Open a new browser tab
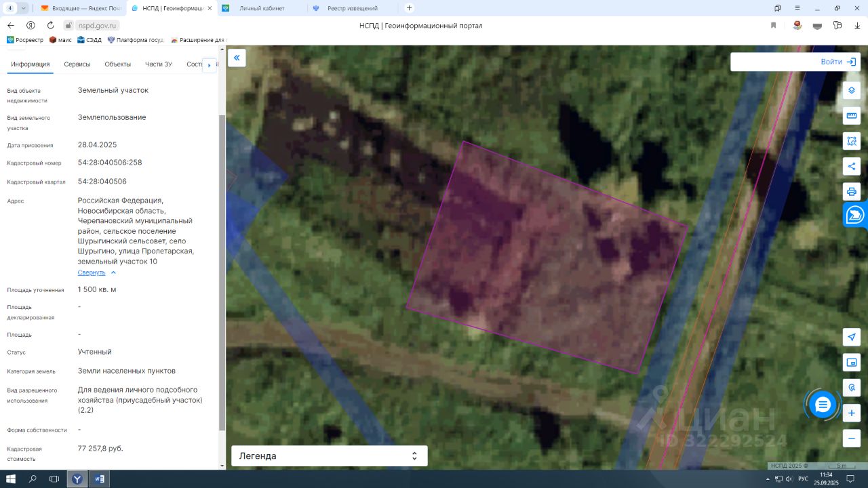Screen dimensions: 868x488 click(x=409, y=8)
